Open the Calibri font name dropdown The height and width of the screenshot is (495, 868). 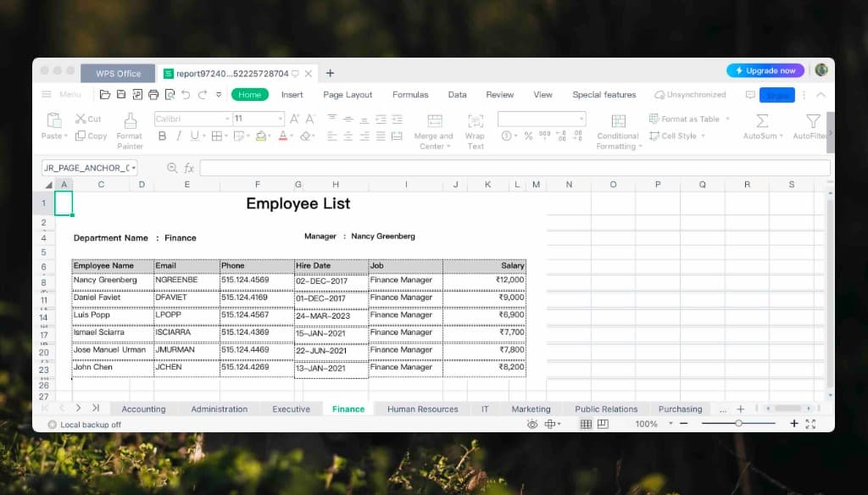tap(227, 119)
